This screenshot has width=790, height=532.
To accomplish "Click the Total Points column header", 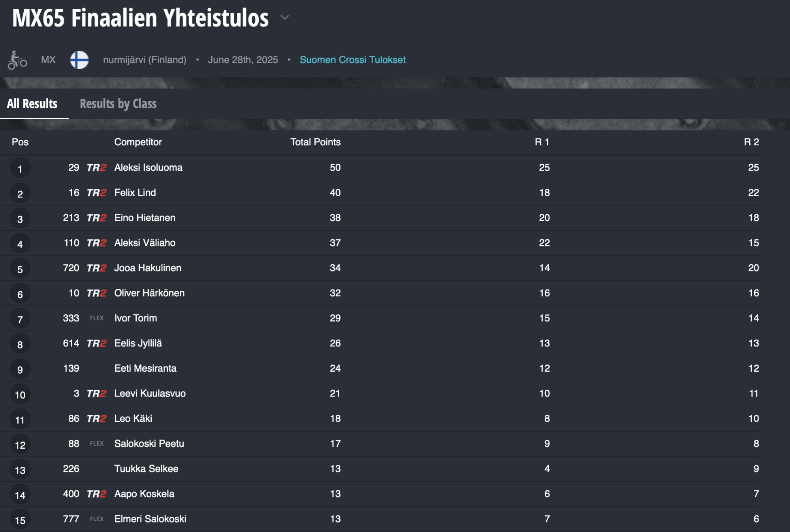I will tap(315, 142).
